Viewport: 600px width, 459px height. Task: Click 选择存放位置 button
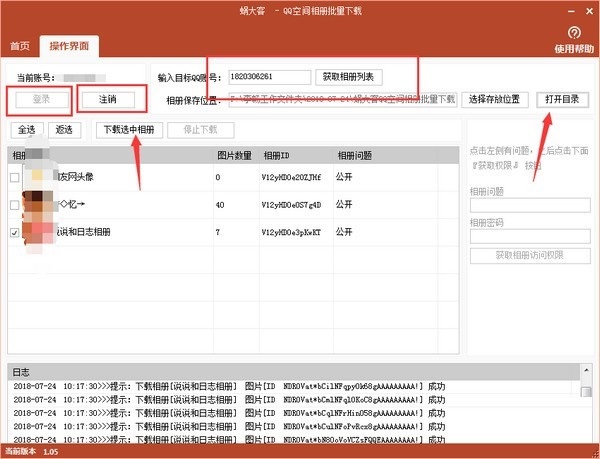point(495,99)
